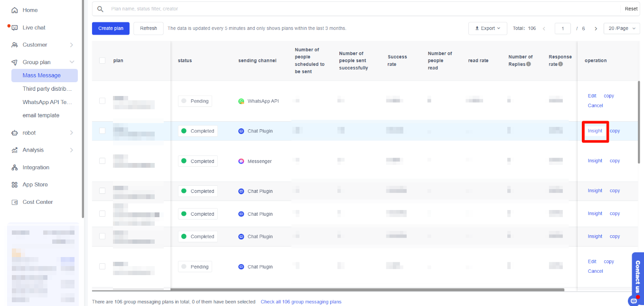Click the search magnifier icon

[100, 9]
